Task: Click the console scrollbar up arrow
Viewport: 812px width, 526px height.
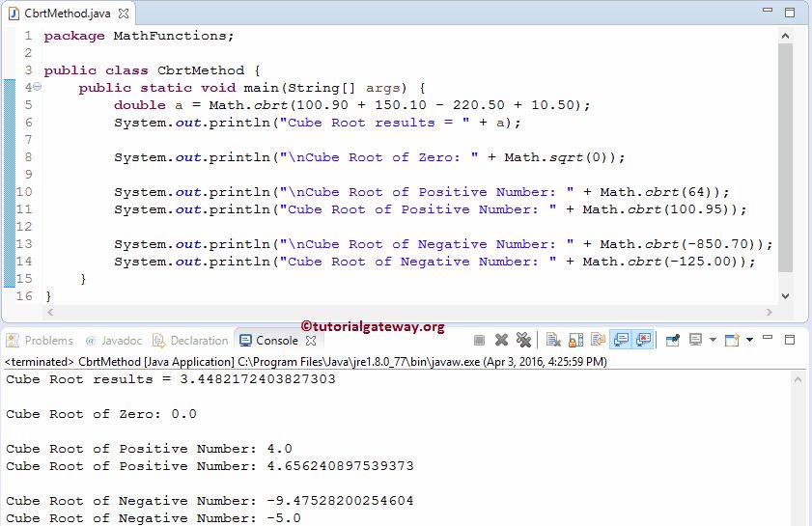Action: 798,379
